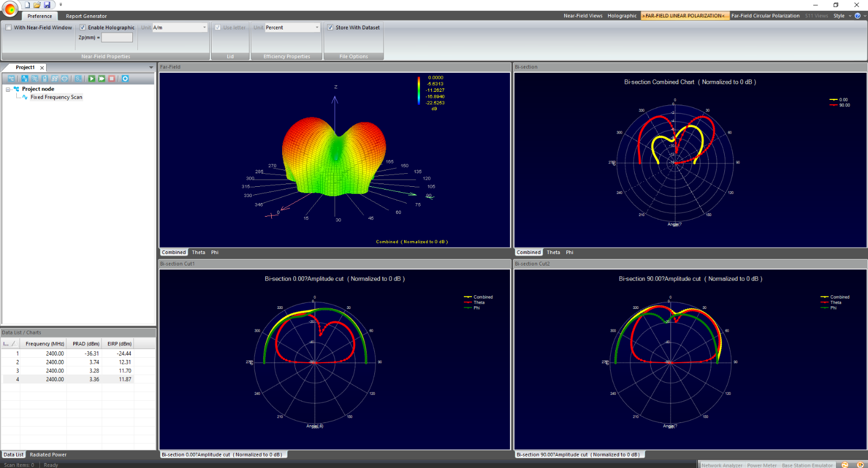Click the Zp(mm) input field

[117, 37]
